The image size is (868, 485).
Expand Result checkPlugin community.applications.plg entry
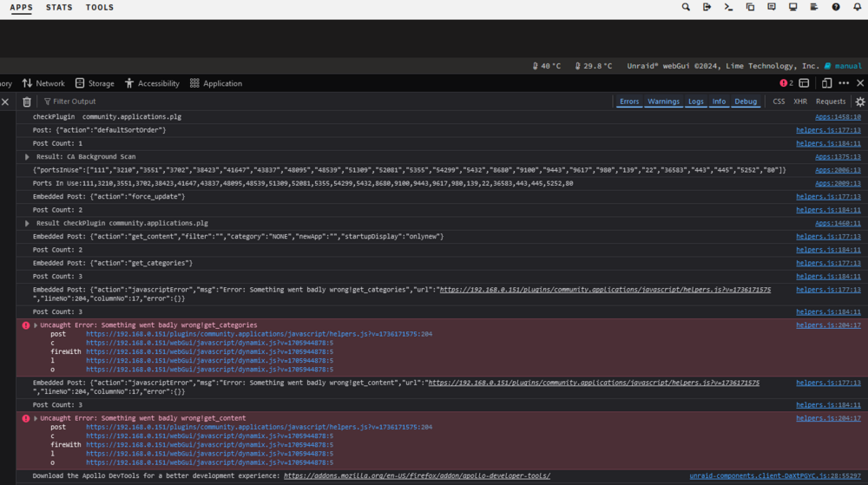tap(27, 224)
